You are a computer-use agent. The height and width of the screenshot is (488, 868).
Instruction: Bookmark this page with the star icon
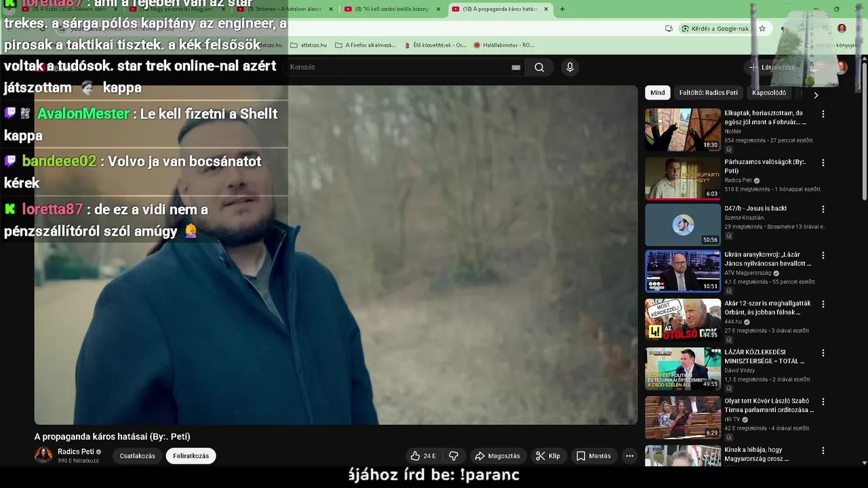pyautogui.click(x=762, y=28)
